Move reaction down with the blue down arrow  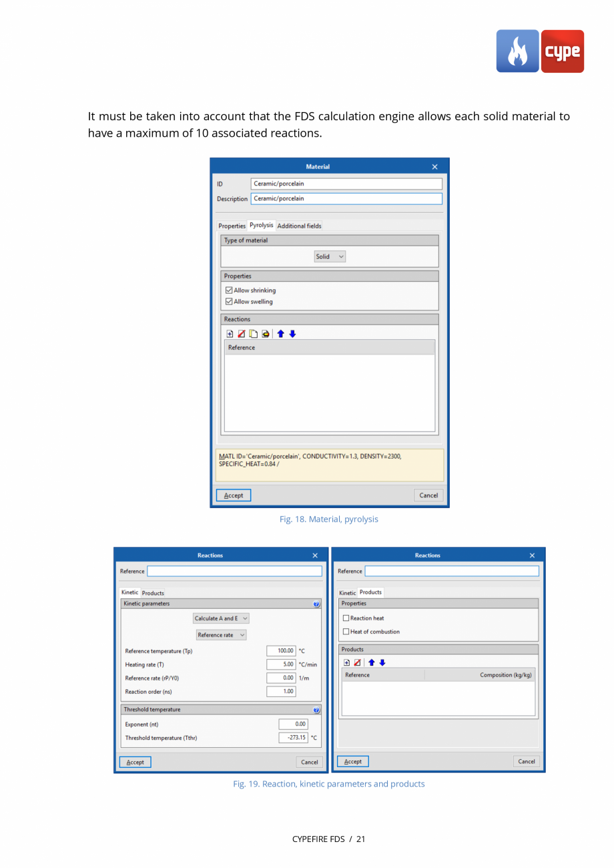coord(292,334)
